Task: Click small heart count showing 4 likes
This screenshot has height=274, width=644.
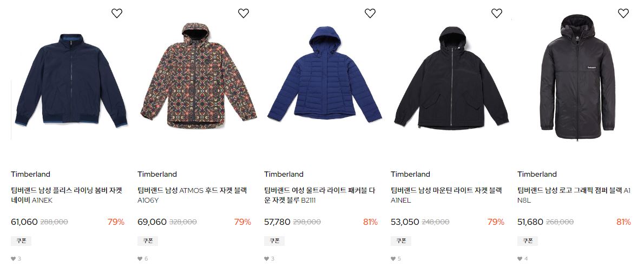Action: (x=522, y=259)
